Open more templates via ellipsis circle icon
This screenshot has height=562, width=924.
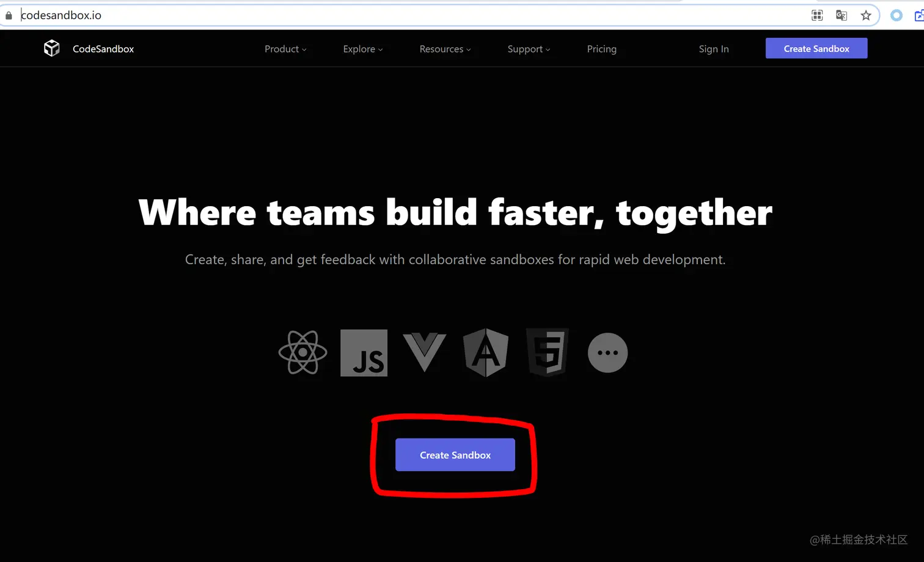pyautogui.click(x=607, y=353)
